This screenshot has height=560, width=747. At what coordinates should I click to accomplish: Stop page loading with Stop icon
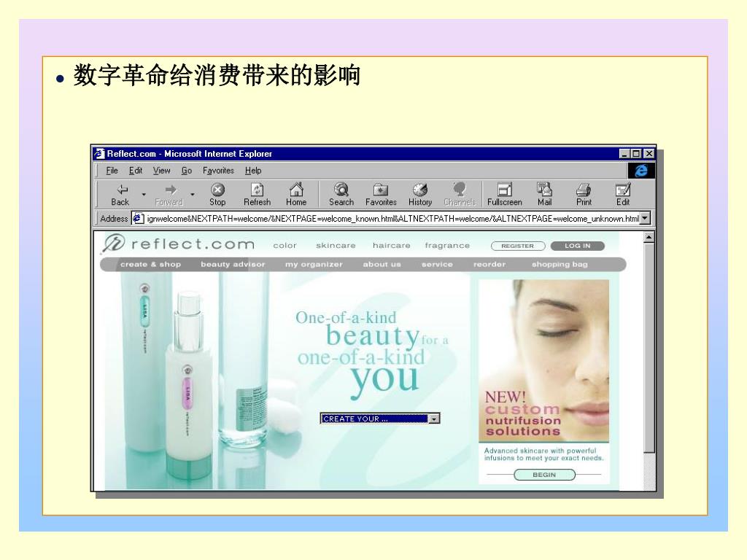(x=217, y=195)
